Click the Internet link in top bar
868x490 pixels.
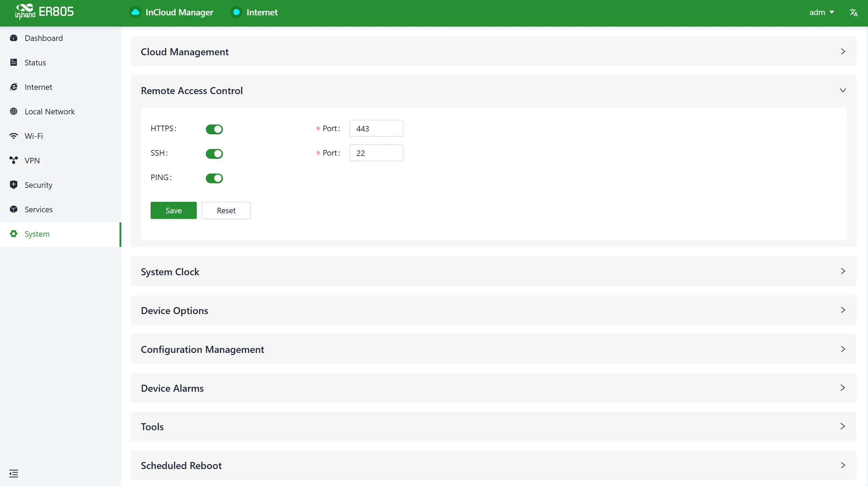pyautogui.click(x=262, y=12)
